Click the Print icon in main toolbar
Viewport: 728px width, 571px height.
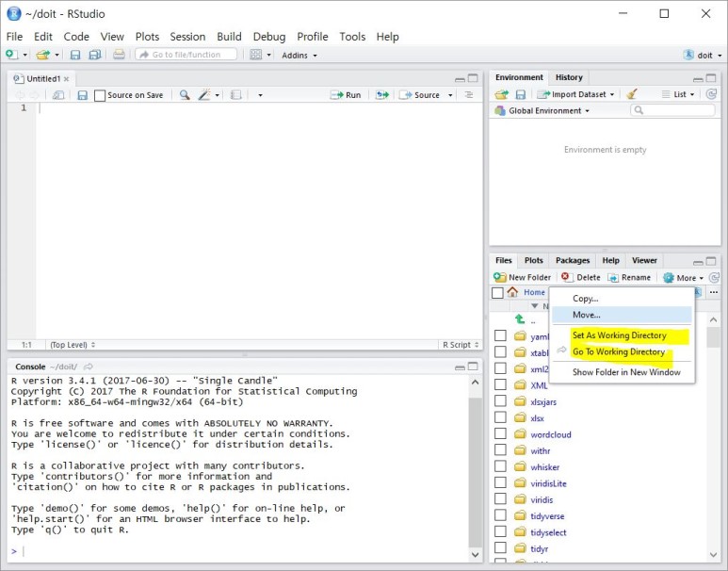119,55
